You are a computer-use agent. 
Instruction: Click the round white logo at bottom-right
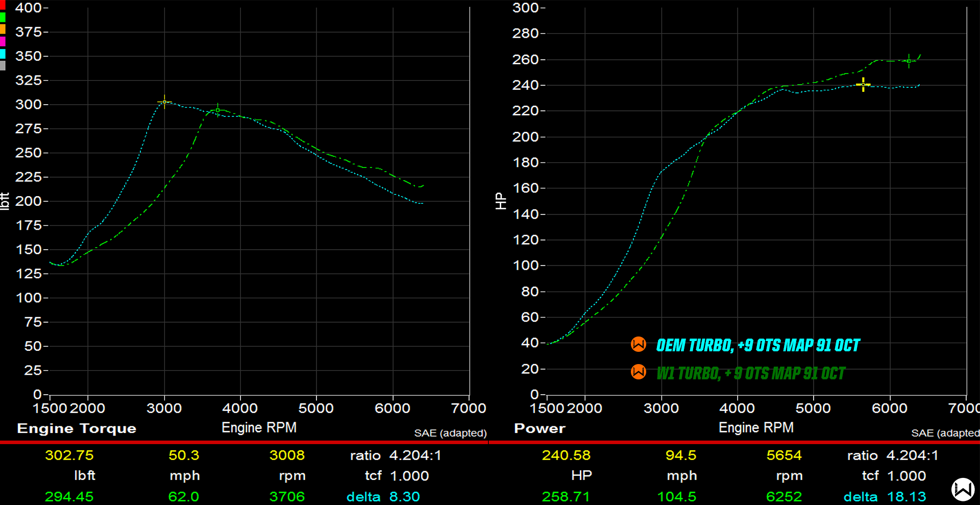[963, 489]
